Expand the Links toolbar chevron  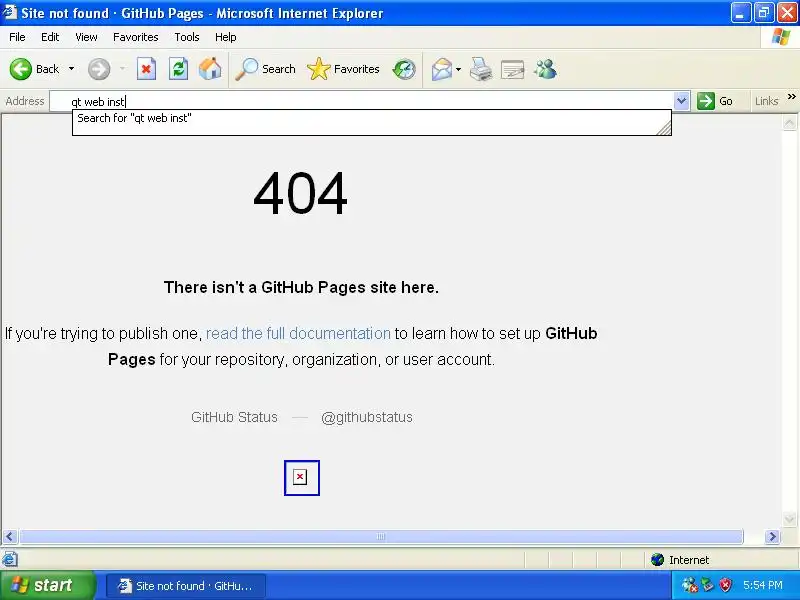(x=791, y=96)
